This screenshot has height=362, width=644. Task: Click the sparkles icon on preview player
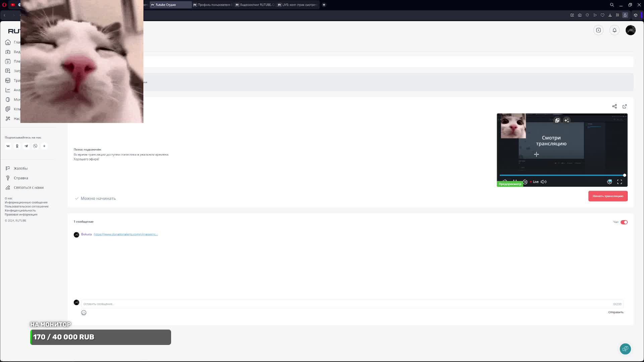[567, 120]
